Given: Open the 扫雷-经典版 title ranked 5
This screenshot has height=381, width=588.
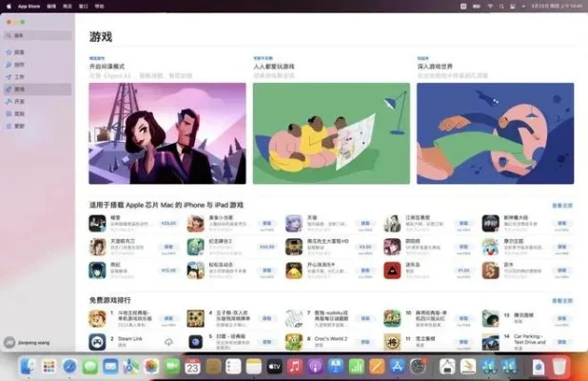Looking at the screenshot, I should [x=230, y=336].
